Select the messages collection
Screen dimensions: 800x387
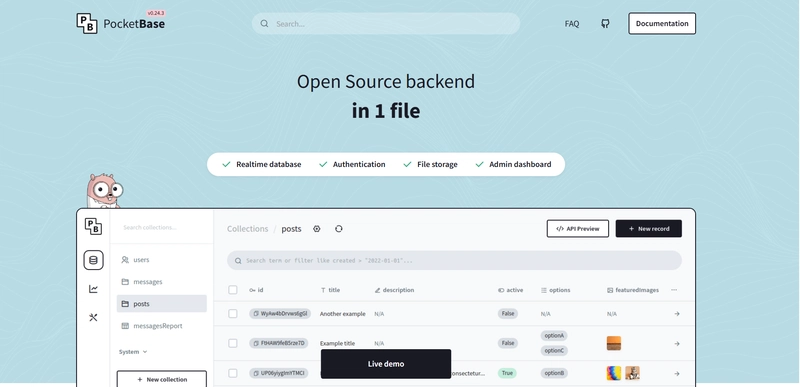[162, 281]
